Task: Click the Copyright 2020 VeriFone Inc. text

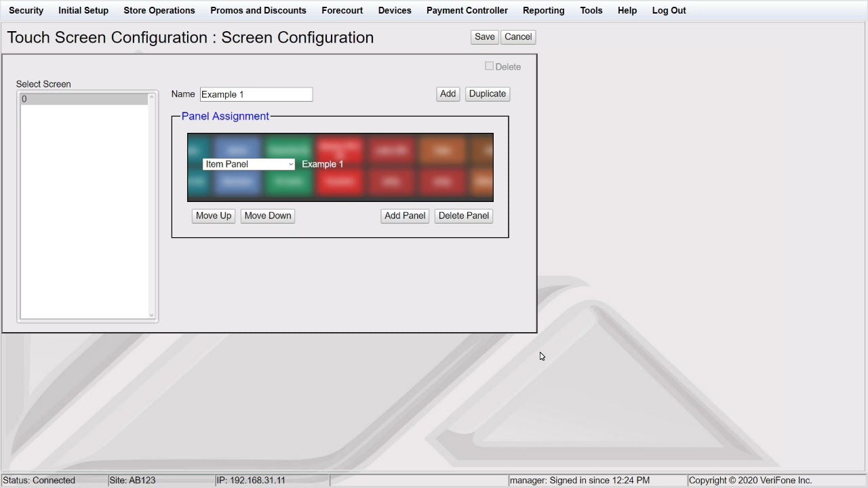Action: [750, 480]
